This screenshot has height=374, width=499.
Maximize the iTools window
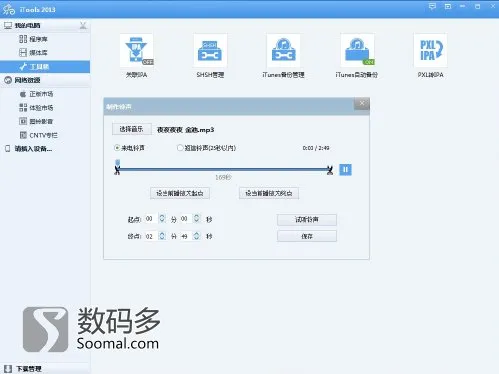click(x=477, y=6)
